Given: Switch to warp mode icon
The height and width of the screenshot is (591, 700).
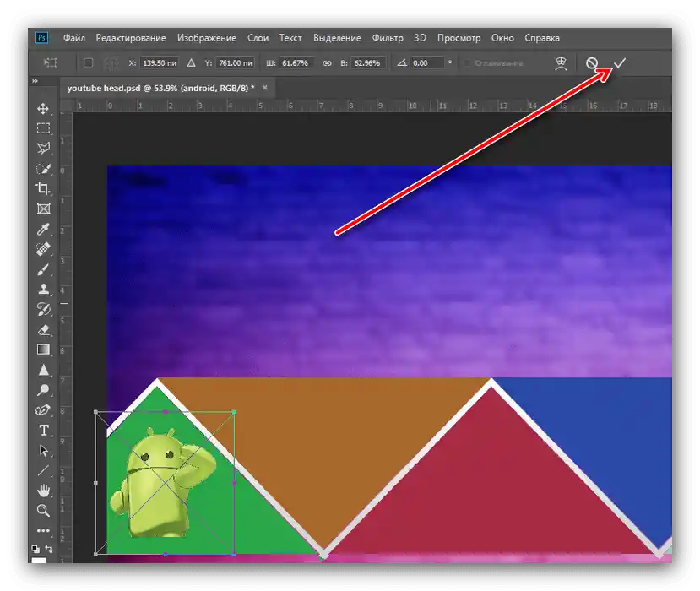Looking at the screenshot, I should click(561, 63).
